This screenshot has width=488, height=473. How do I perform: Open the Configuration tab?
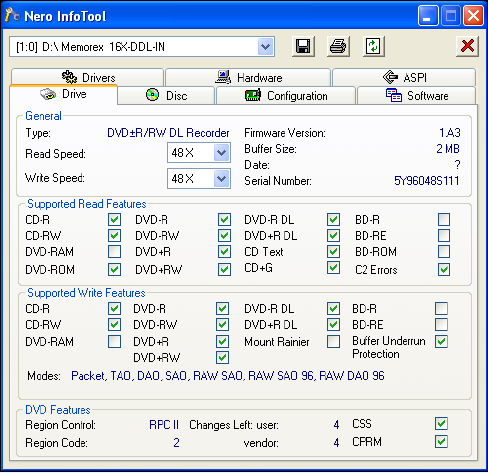[286, 96]
